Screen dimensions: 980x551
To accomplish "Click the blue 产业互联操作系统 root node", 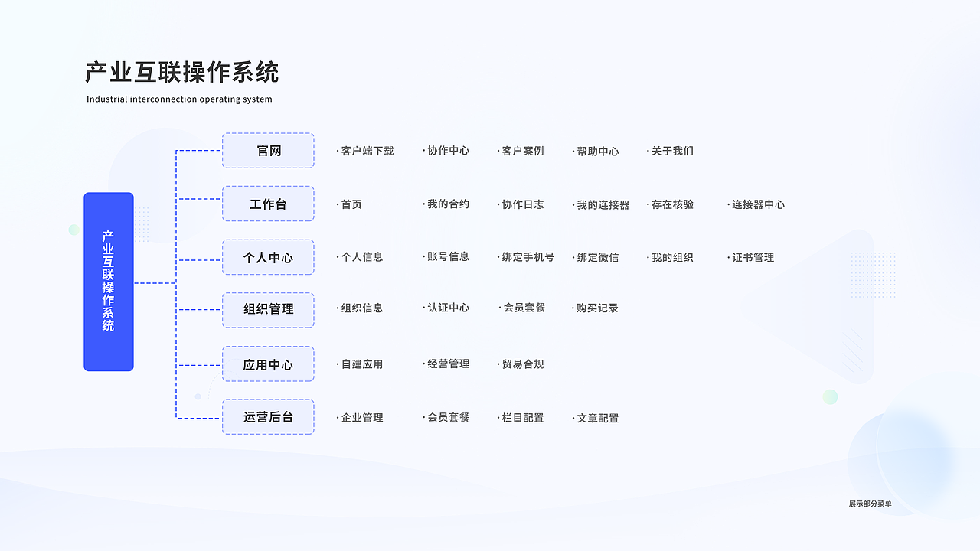I will (x=109, y=282).
